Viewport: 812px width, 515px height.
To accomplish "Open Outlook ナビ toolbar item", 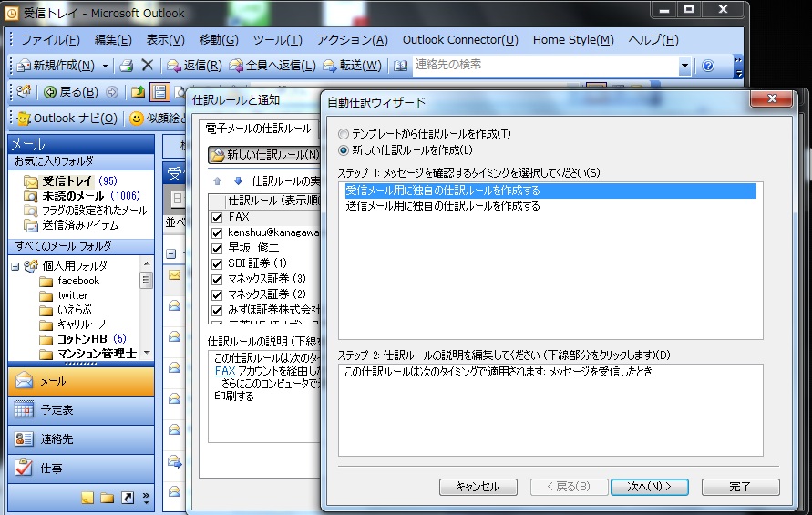I will [x=67, y=118].
